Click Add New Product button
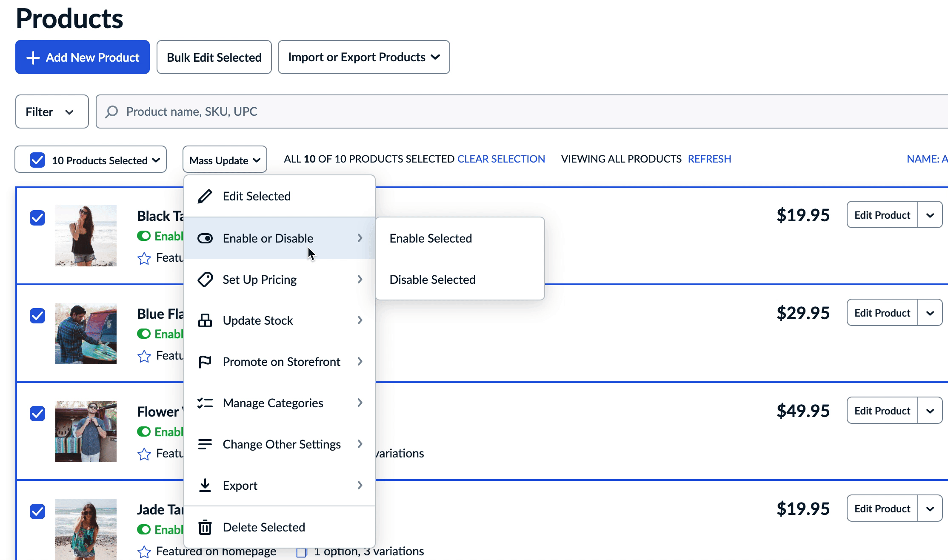 pyautogui.click(x=83, y=57)
